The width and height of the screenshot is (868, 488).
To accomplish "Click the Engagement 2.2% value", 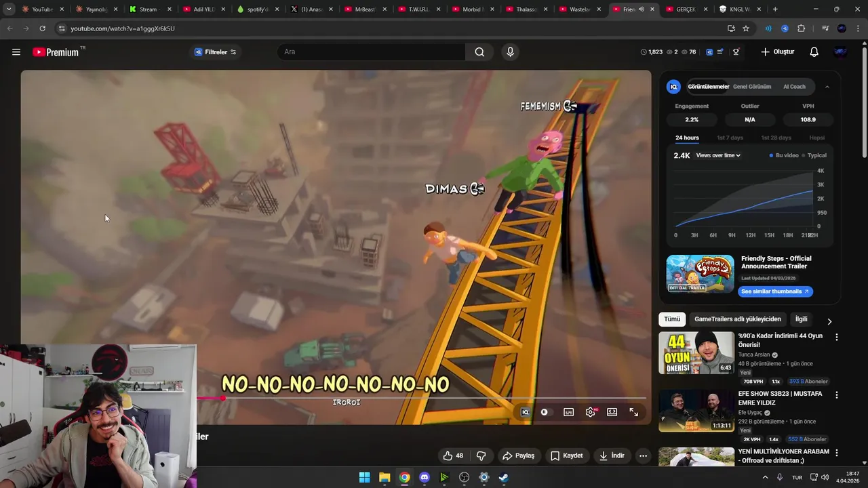I will tap(692, 119).
